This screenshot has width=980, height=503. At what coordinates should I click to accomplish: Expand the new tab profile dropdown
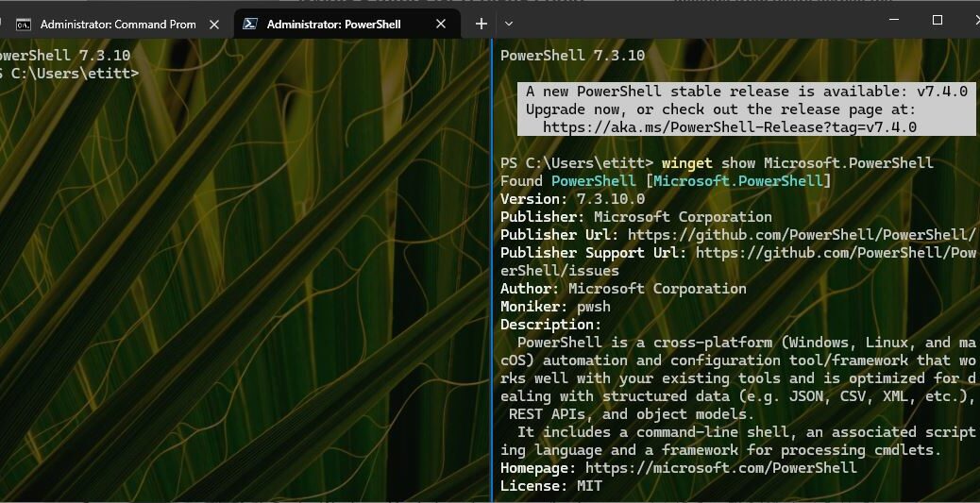point(509,25)
